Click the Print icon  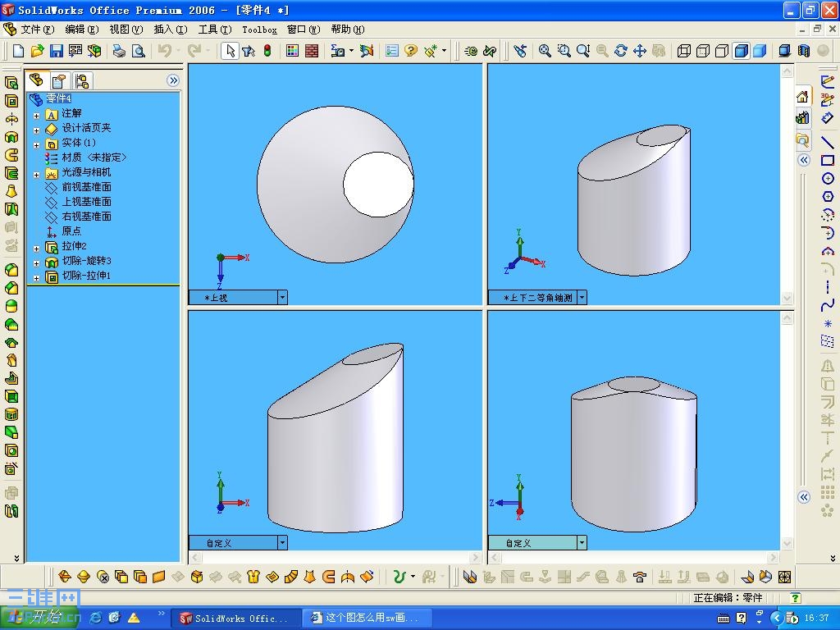[119, 51]
